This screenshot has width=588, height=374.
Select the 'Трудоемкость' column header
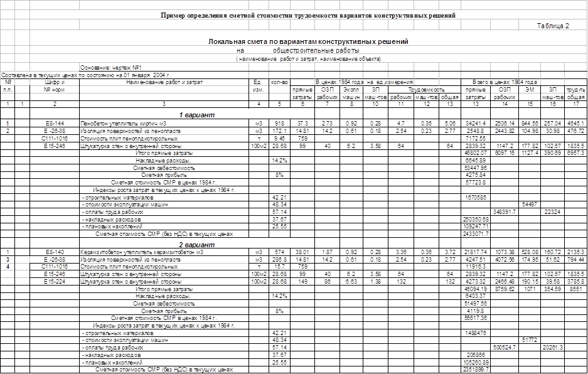[x=427, y=90]
